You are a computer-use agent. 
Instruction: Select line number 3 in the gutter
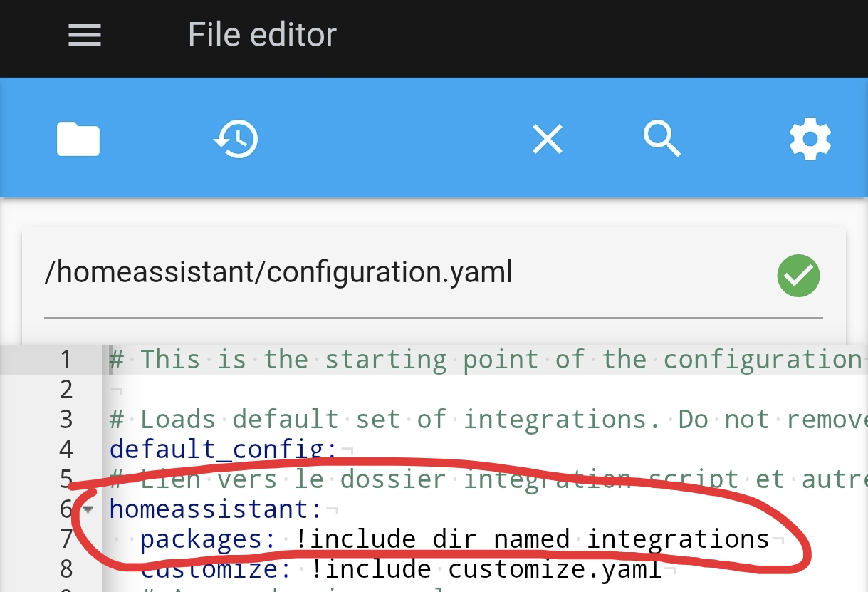point(66,420)
